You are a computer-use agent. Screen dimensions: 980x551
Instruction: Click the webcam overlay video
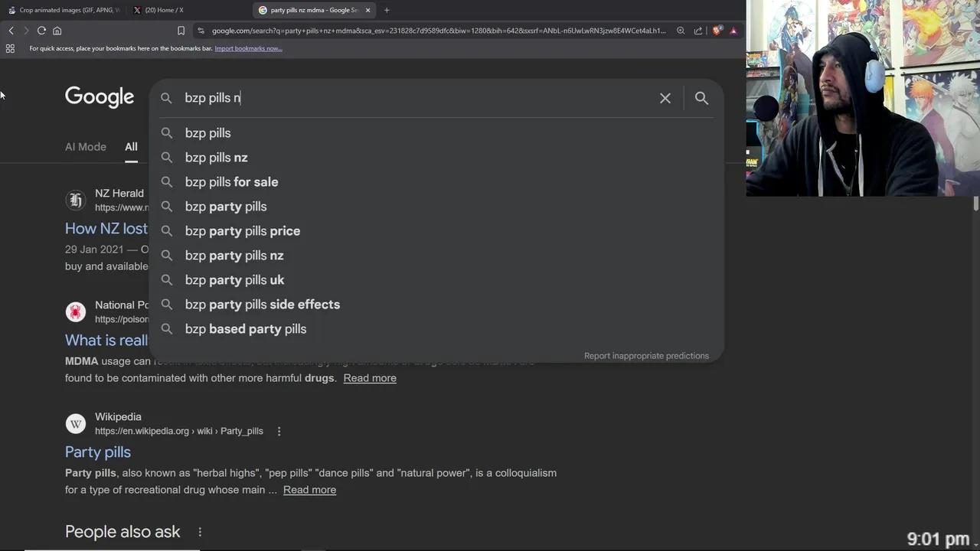(x=863, y=98)
